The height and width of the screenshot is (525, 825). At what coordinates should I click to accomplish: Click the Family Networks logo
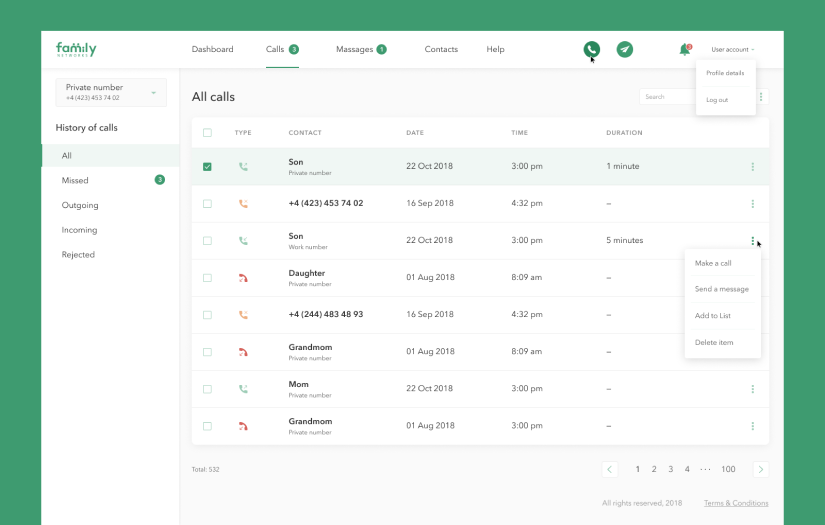coord(76,49)
